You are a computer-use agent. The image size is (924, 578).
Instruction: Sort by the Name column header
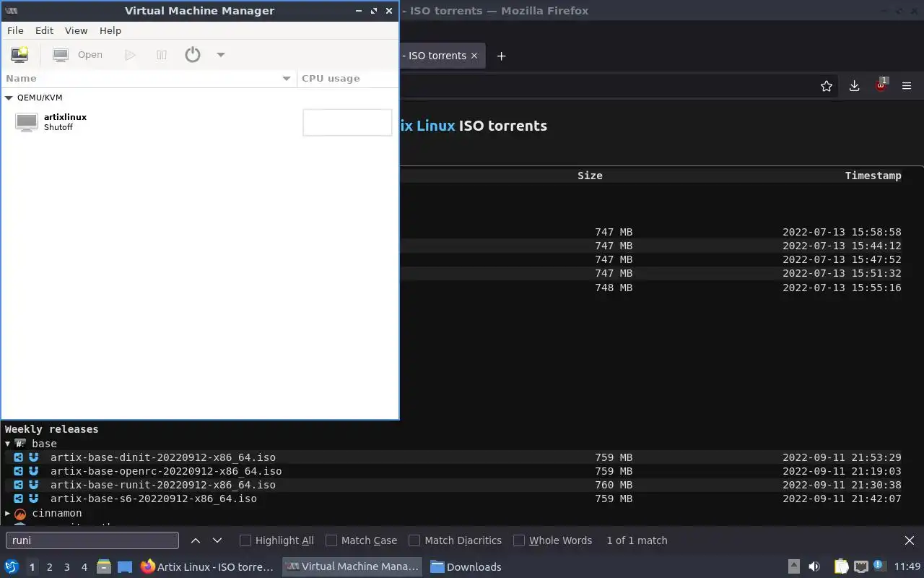tap(148, 78)
